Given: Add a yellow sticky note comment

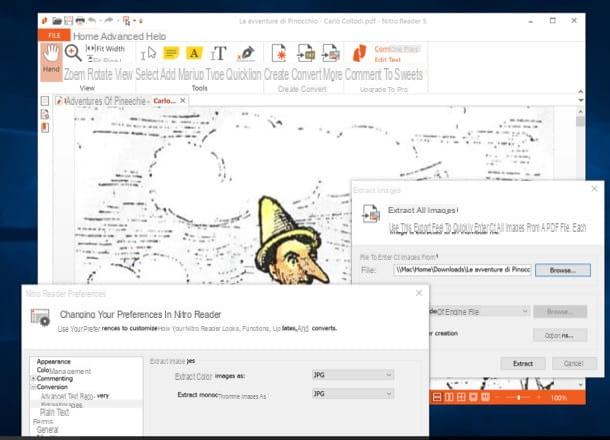Looking at the screenshot, I should [171, 53].
